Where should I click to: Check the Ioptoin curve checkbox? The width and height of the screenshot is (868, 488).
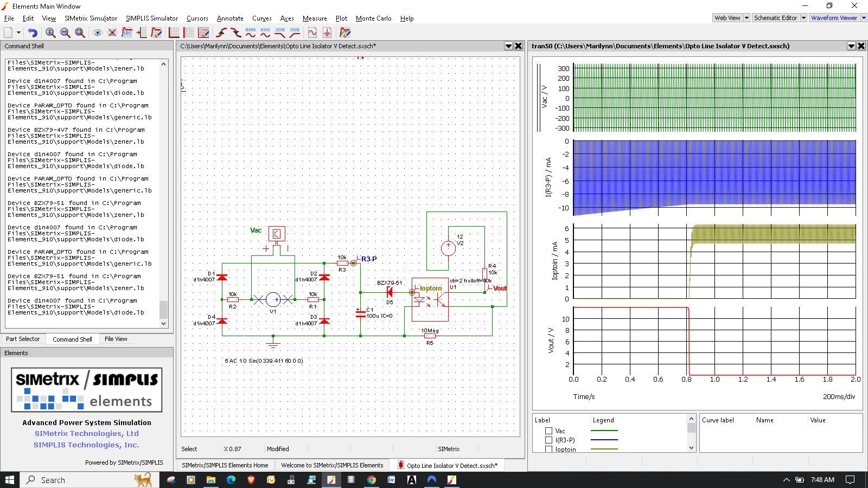click(548, 449)
